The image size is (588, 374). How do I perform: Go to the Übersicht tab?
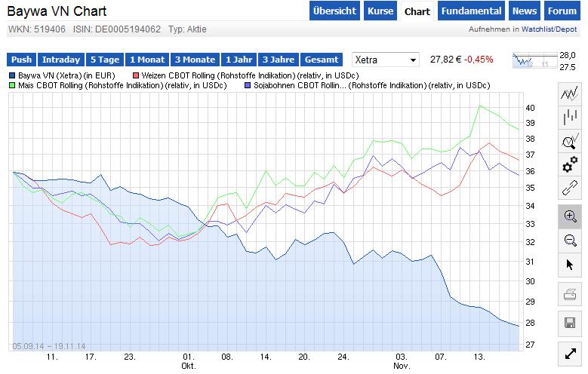[x=334, y=11]
